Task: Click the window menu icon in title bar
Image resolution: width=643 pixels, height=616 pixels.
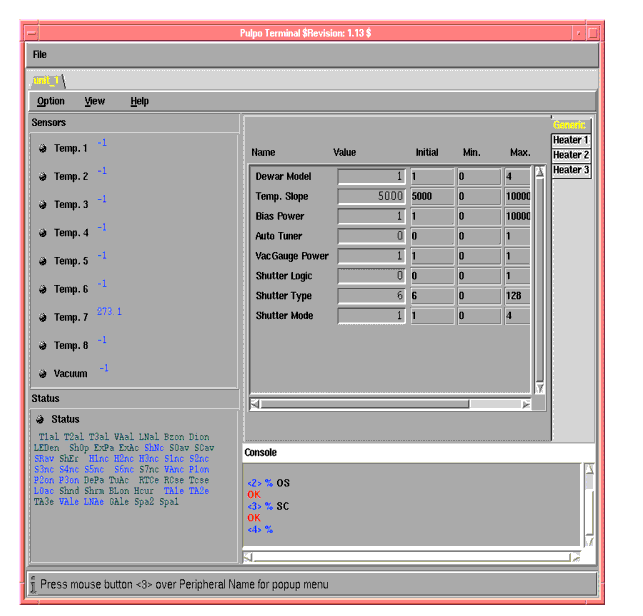Action: pyautogui.click(x=32, y=33)
